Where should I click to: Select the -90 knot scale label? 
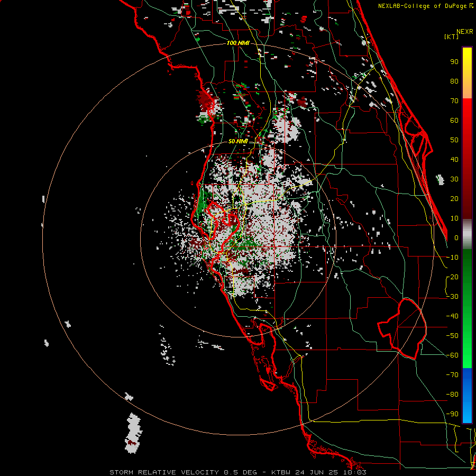click(x=452, y=414)
